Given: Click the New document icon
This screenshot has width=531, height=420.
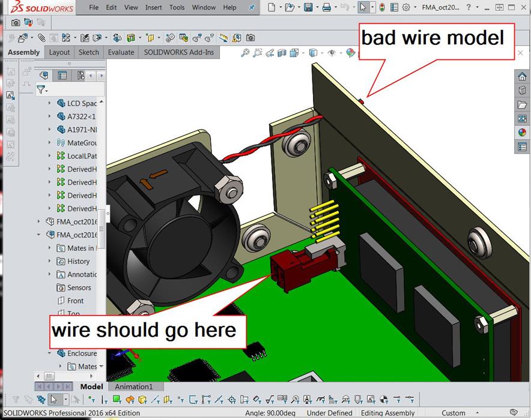Looking at the screenshot, I should (x=272, y=7).
